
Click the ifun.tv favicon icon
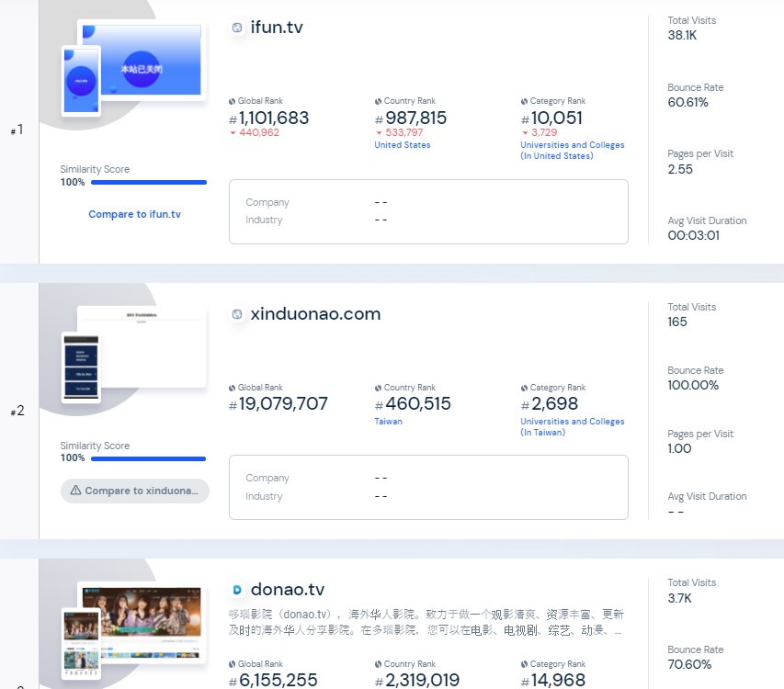pos(237,28)
